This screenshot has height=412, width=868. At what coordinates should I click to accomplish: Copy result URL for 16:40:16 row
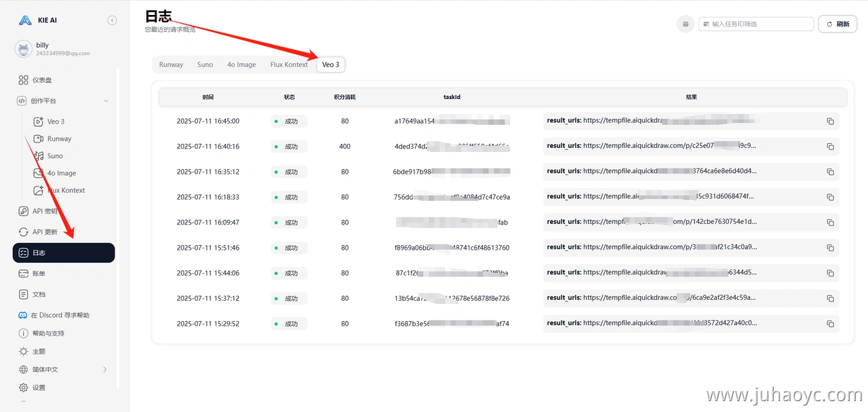pyautogui.click(x=830, y=147)
